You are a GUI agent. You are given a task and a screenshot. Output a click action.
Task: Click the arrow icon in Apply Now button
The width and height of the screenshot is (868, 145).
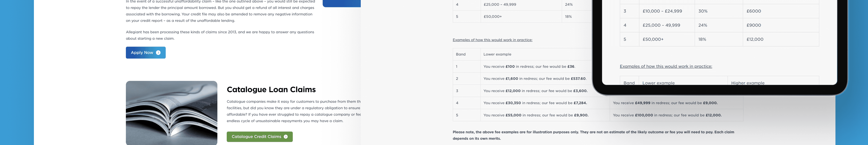(158, 53)
